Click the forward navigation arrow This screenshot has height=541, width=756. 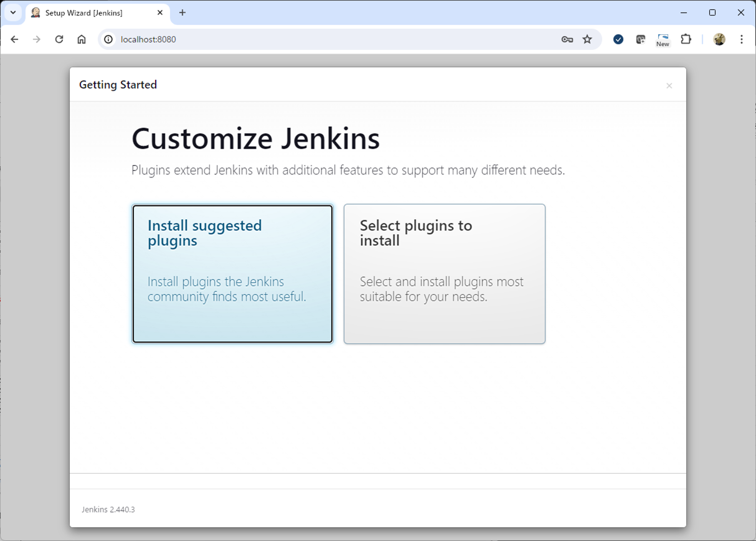click(x=37, y=39)
